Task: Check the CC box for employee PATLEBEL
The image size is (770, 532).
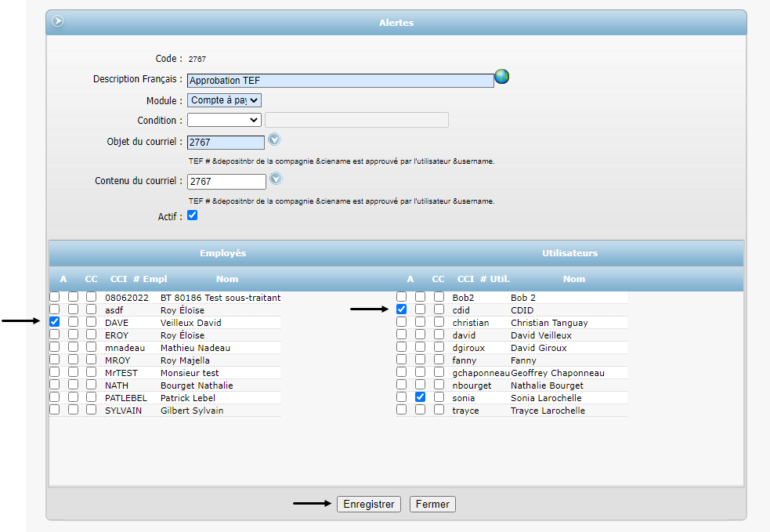Action: [73, 397]
